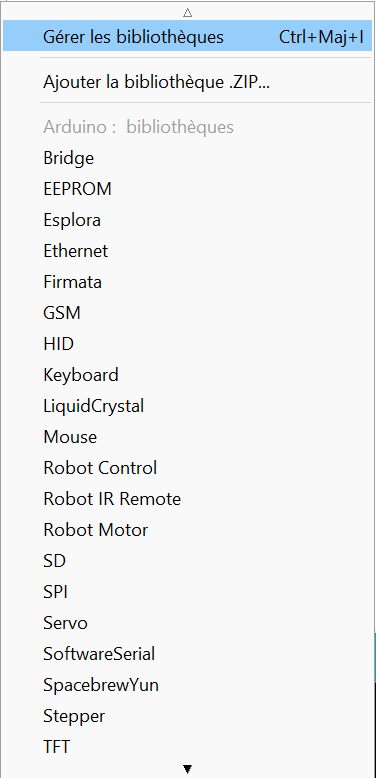Select the Stepper library
The image size is (376, 778).
pyautogui.click(x=188, y=716)
